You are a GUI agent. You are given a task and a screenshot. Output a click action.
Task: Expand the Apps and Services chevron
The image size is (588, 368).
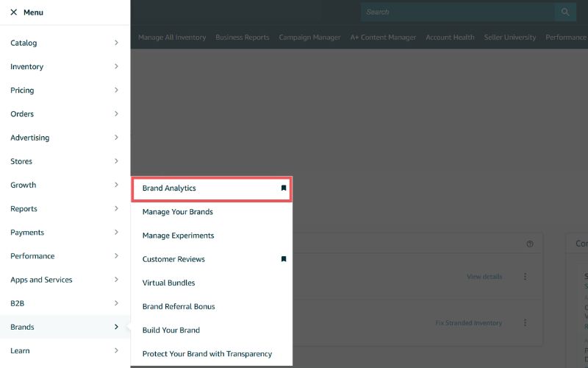[x=116, y=280]
